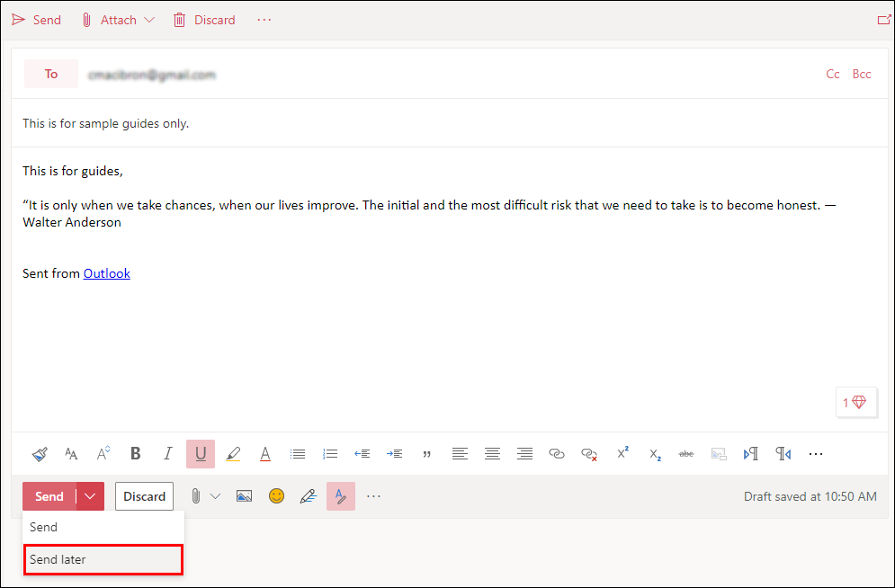Click the insert picture inline icon in formatting bar

pyautogui.click(x=719, y=454)
